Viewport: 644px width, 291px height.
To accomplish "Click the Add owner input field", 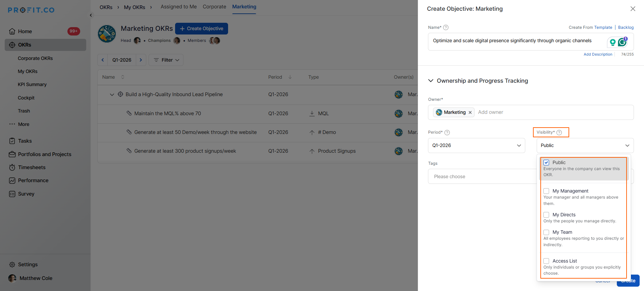I will [x=537, y=112].
